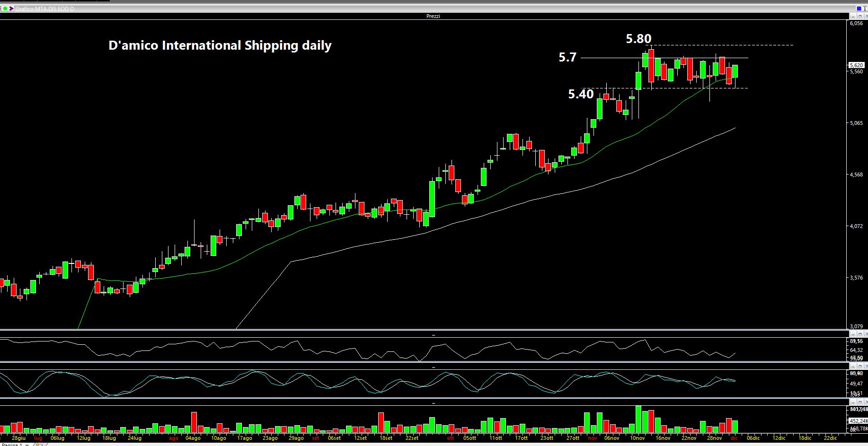Click the 22nov date label
The width and height of the screenshot is (868, 446).
[689, 438]
